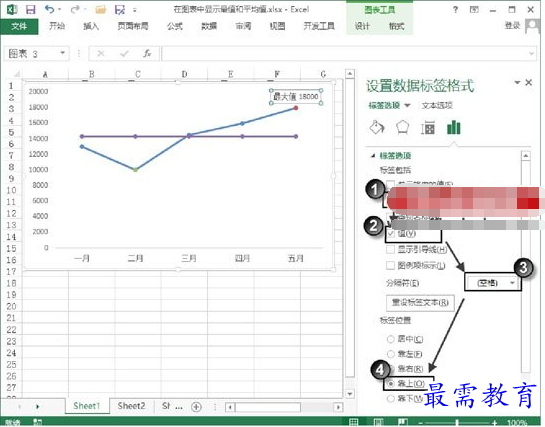Click the red max point on the line
Screen dimensions: 545x427
point(295,108)
